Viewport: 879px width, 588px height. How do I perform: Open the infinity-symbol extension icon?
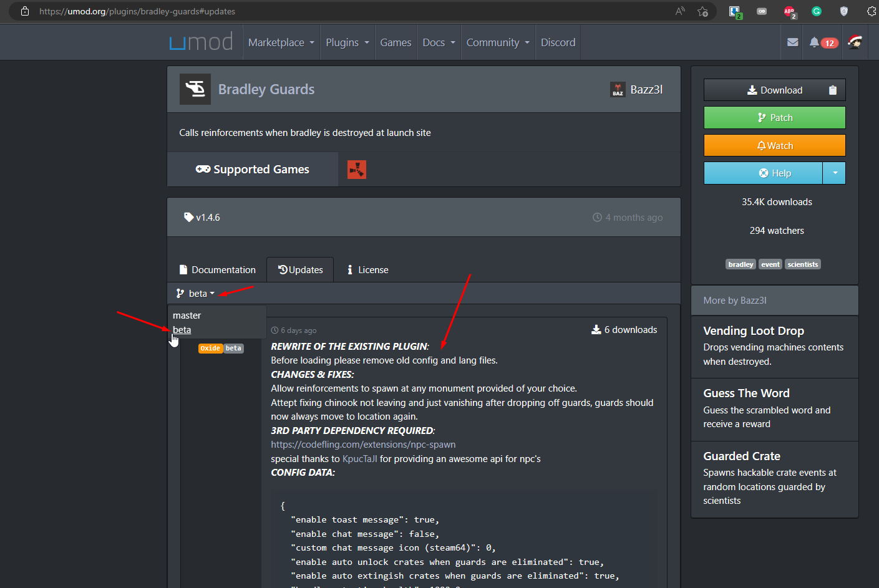coord(762,11)
